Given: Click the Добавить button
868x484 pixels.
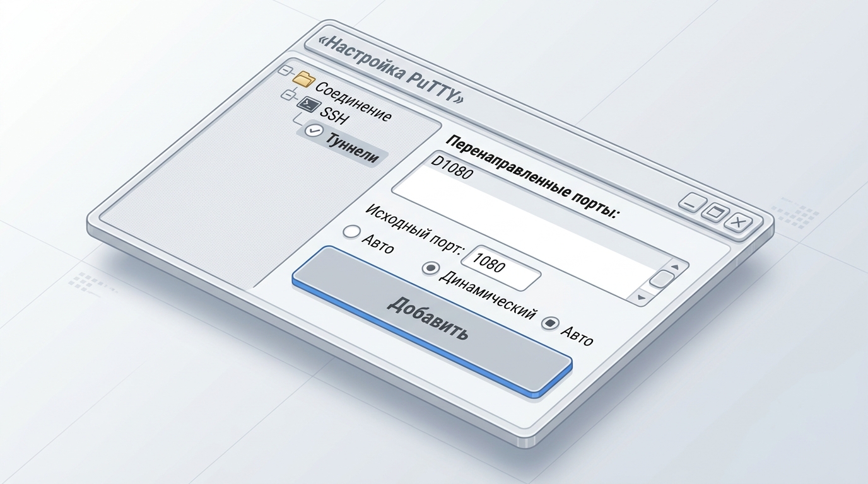Looking at the screenshot, I should (432, 321).
